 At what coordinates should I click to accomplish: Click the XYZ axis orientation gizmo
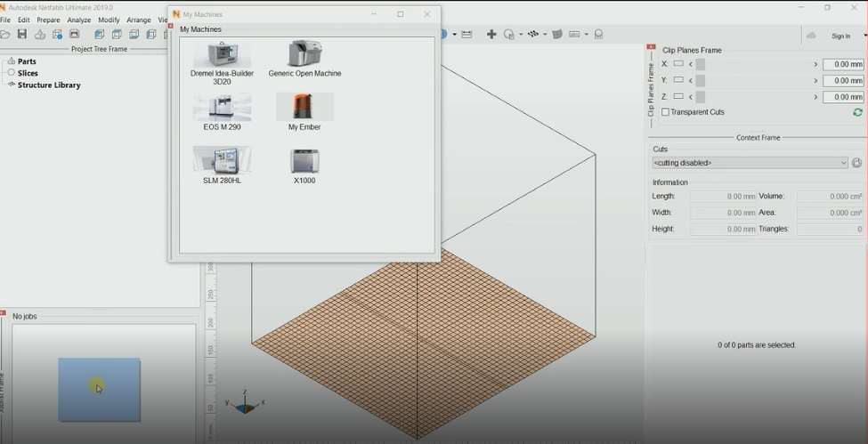point(244,403)
